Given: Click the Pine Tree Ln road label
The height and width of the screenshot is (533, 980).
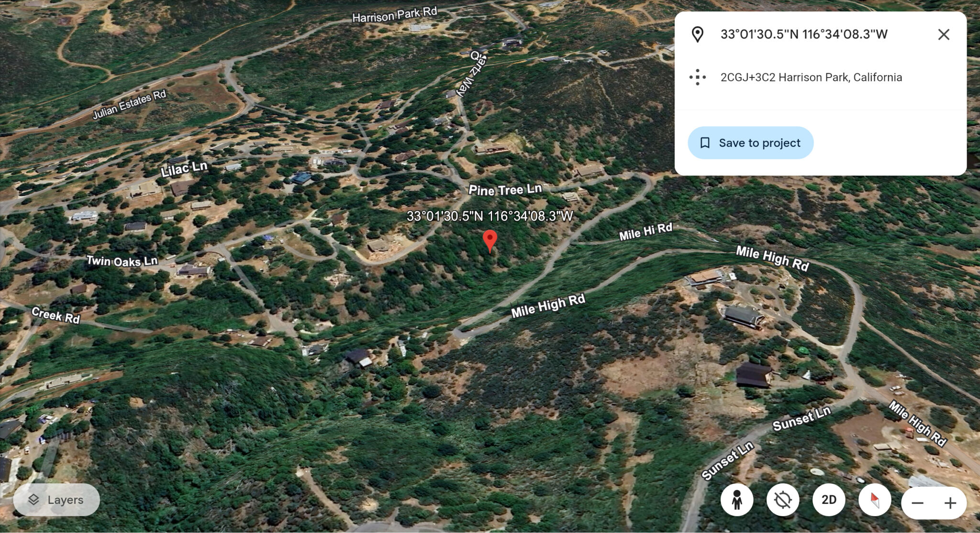Looking at the screenshot, I should point(505,190).
